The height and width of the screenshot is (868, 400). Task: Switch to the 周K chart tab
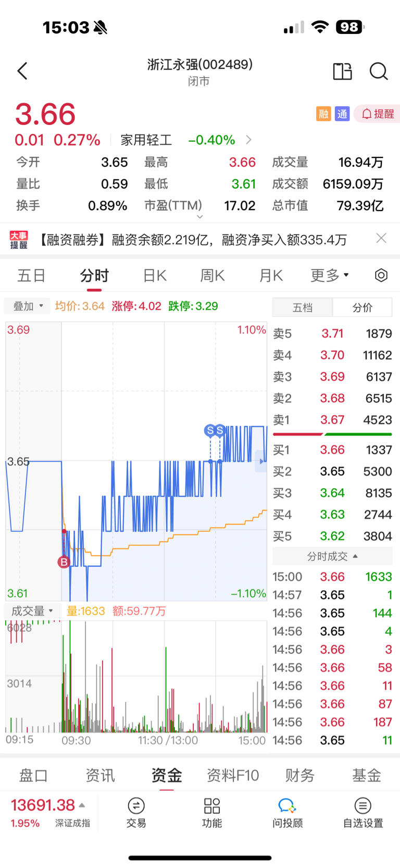tap(213, 275)
